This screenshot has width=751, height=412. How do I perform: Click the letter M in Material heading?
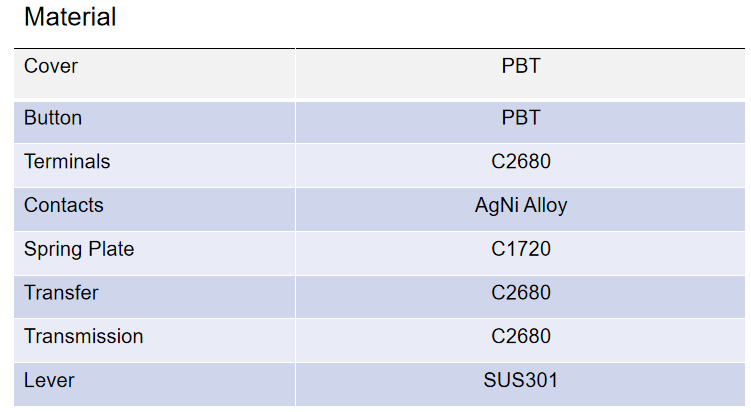tap(33, 17)
